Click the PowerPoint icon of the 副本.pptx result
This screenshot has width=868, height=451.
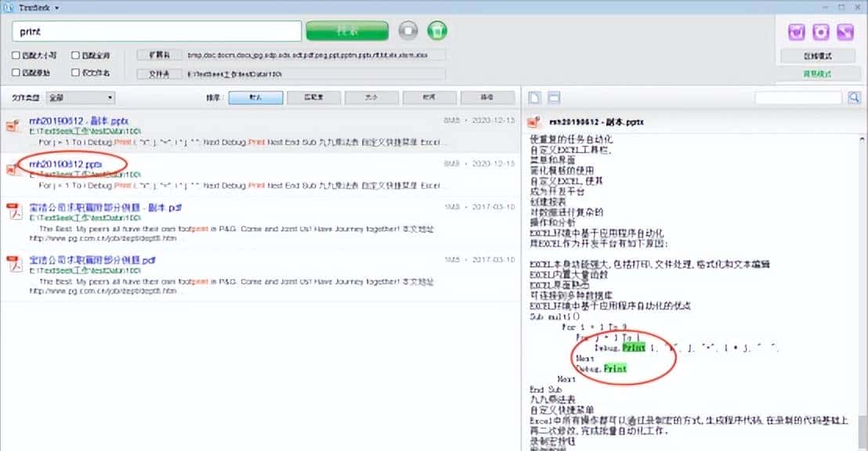coord(13,125)
